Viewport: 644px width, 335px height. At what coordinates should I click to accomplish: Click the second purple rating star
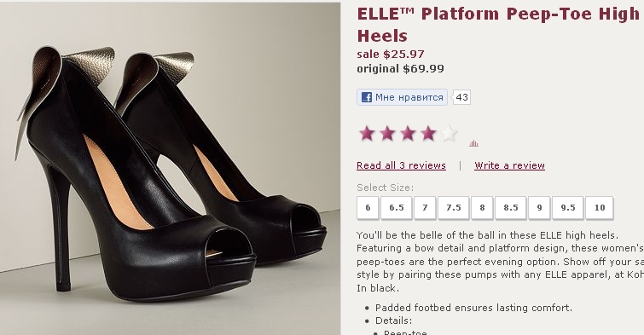click(x=387, y=134)
